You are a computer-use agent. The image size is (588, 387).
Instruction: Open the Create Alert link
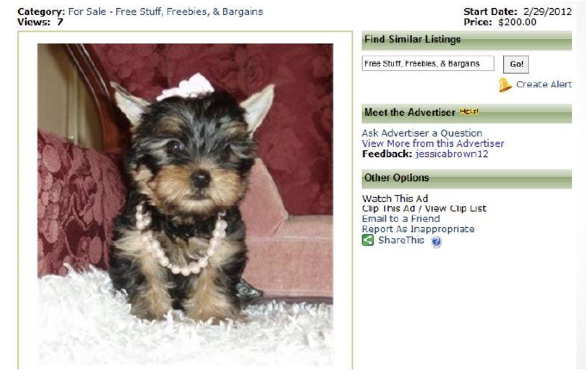(x=544, y=85)
